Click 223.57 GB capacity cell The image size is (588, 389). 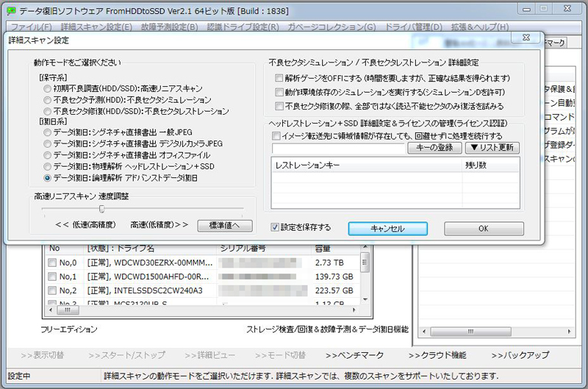coord(334,290)
